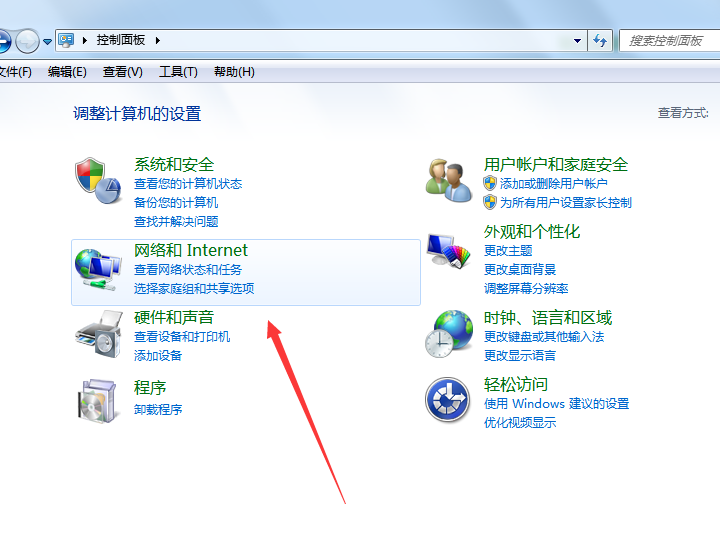This screenshot has width=720, height=541.
Task: Click the shield icon beside 为所有用户设置家长控制
Action: [490, 202]
